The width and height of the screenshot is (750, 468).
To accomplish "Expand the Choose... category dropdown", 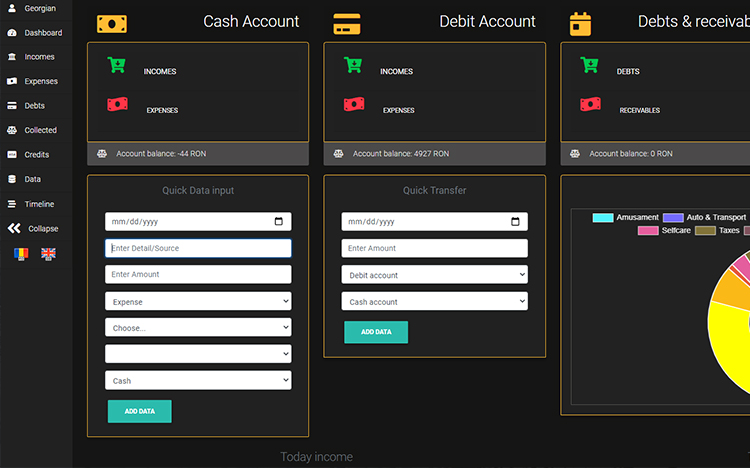I will (x=198, y=327).
